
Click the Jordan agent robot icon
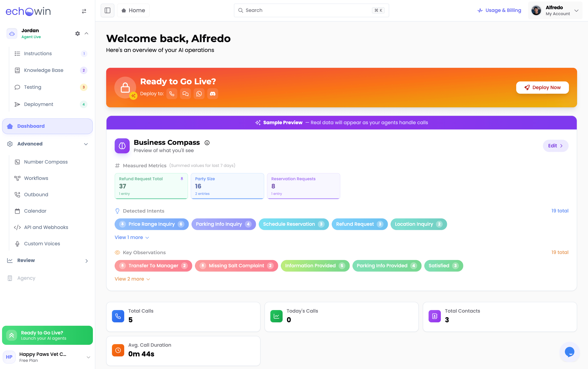tap(12, 34)
